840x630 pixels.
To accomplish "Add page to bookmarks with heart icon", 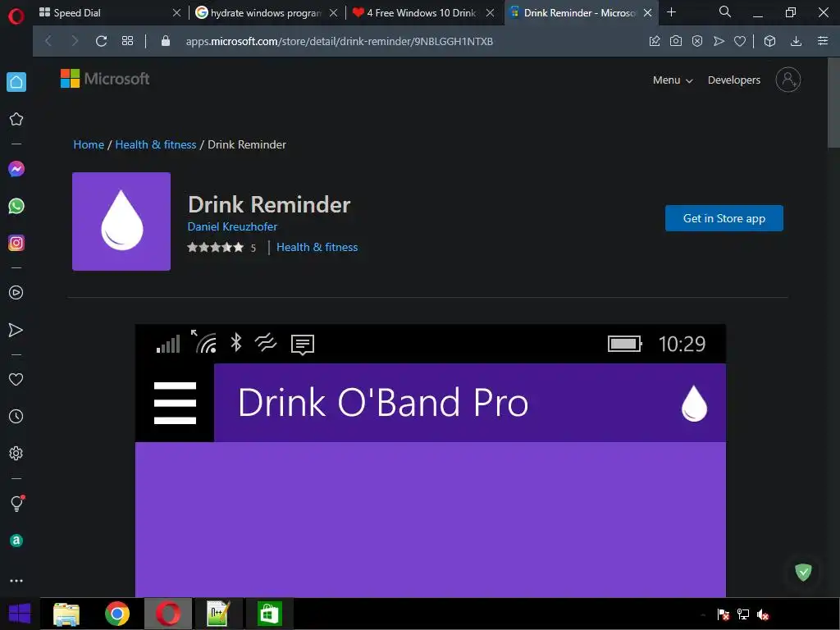I will [x=740, y=41].
